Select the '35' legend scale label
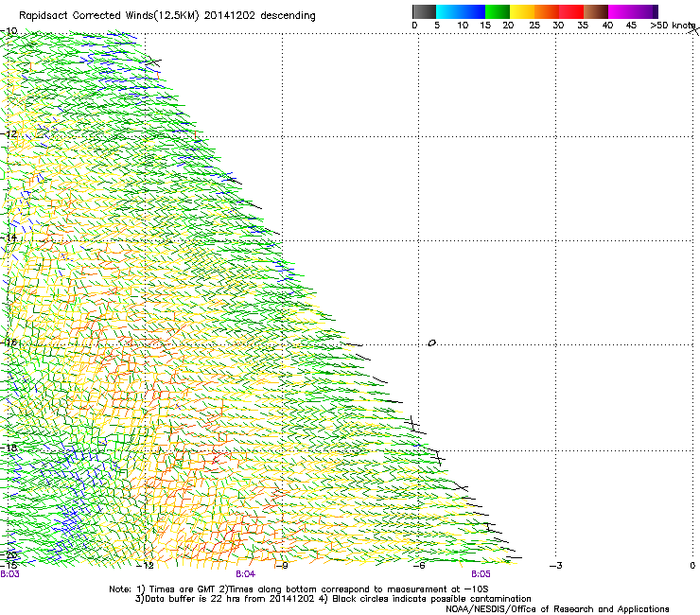 pyautogui.click(x=583, y=26)
